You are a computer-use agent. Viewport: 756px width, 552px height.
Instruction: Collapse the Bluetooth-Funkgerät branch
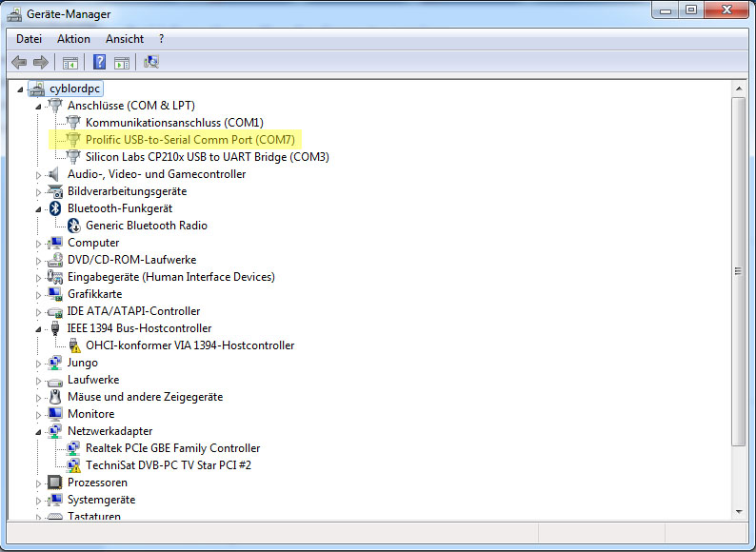point(38,209)
